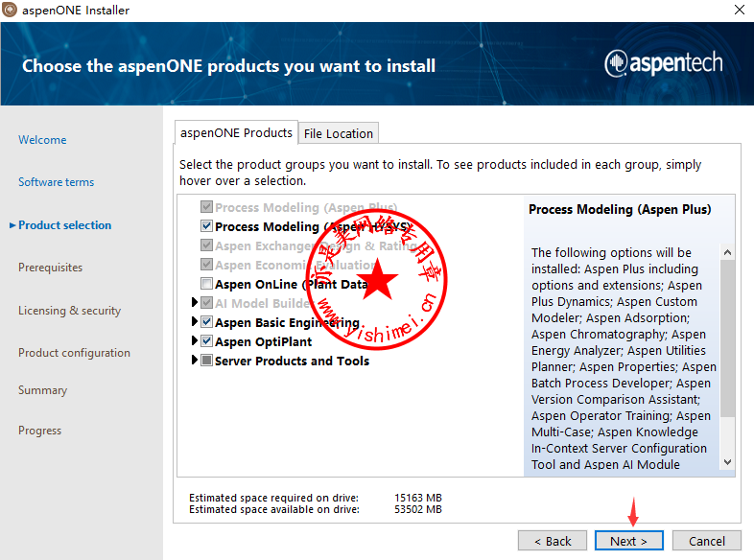Toggle Server Products and Tools checkbox
This screenshot has height=560, width=754.
click(207, 360)
